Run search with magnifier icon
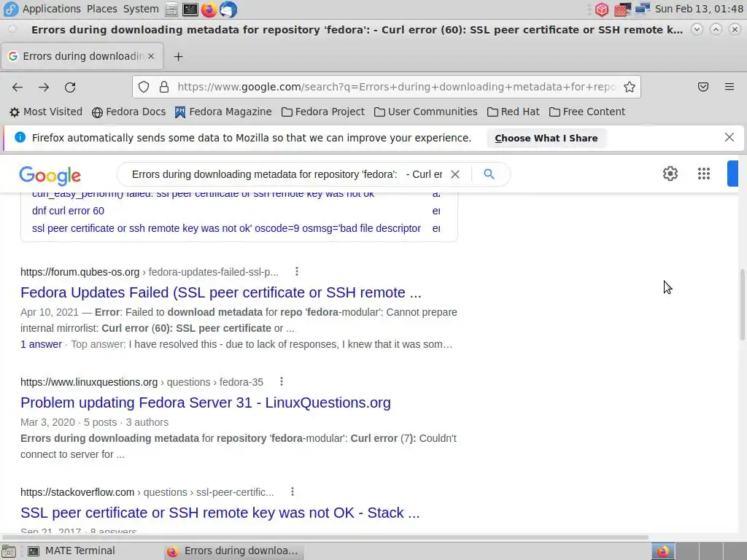The height and width of the screenshot is (560, 747). coord(489,174)
